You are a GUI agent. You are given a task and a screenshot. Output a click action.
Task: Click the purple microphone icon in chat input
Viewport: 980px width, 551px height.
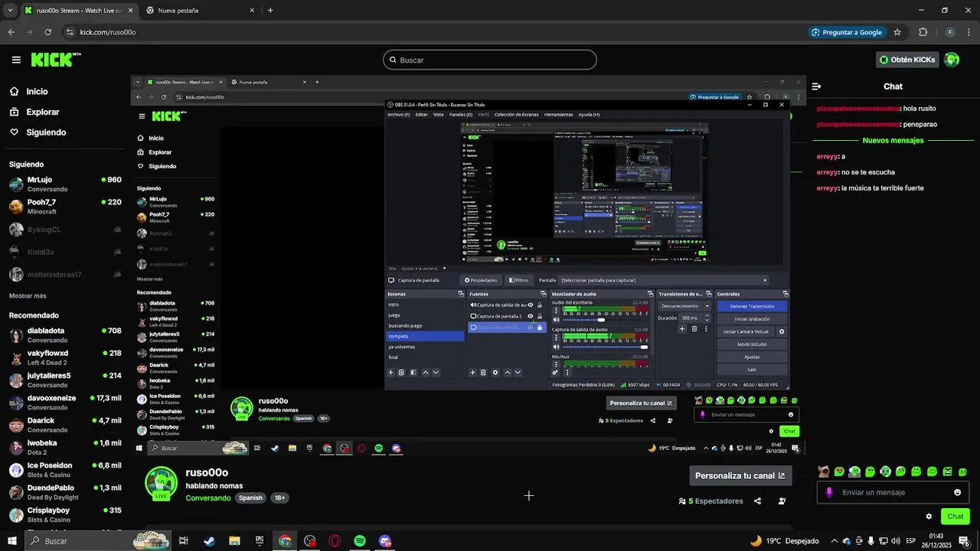828,492
